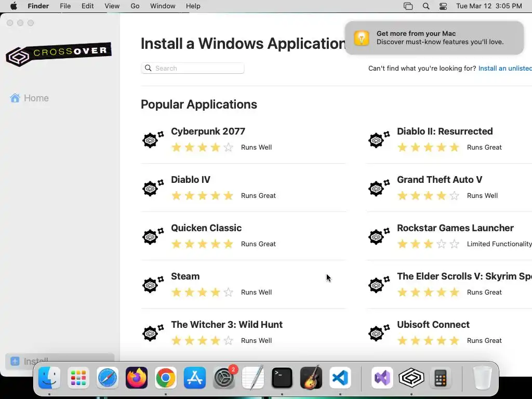Click the Diablo II: Resurrected gear icon
532x399 pixels.
click(x=379, y=139)
